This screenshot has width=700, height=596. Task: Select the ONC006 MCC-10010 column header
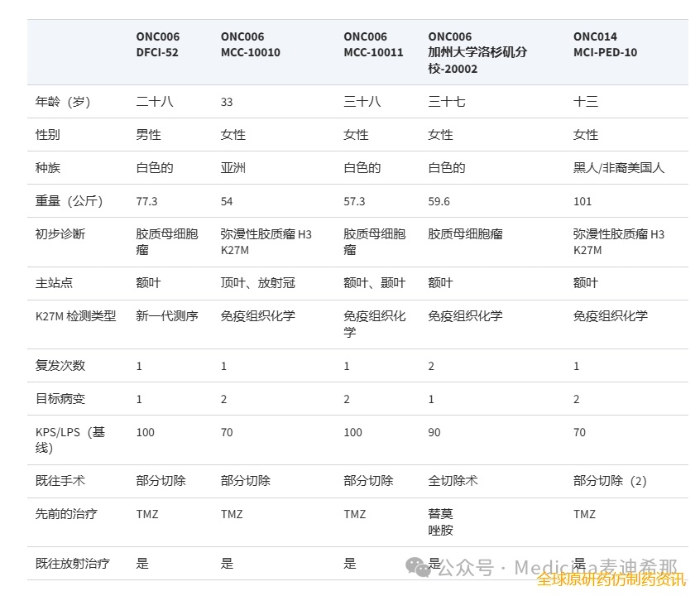tap(250, 45)
